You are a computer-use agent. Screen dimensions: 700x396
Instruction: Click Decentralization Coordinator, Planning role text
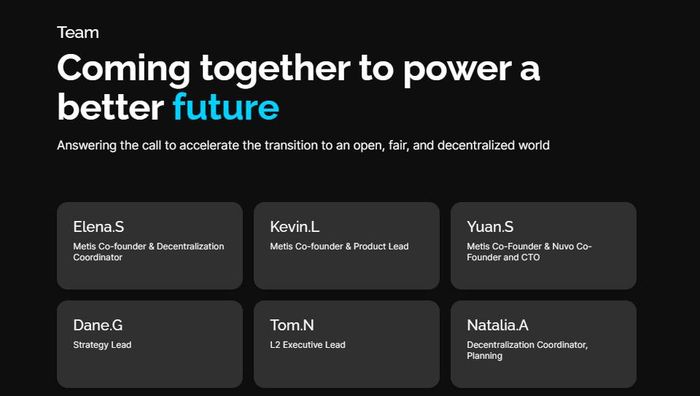pyautogui.click(x=527, y=350)
